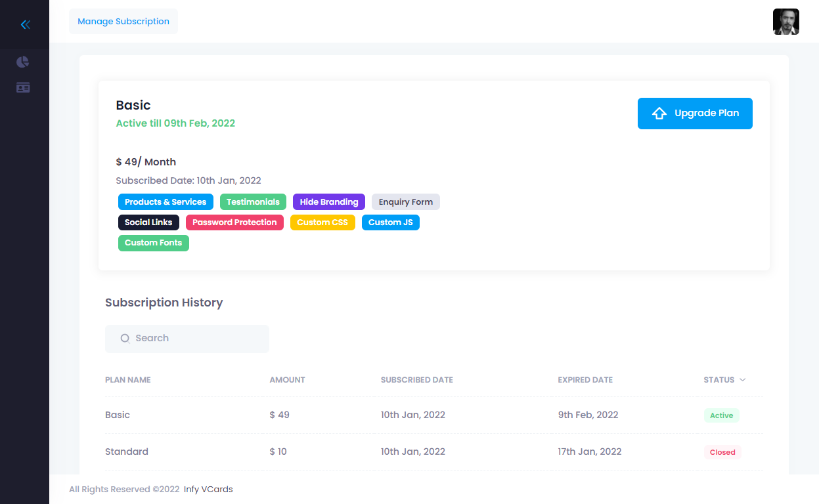Screen dimensions: 819x504
Task: Collapse the sidebar with double-chevron icon
Action: click(25, 25)
